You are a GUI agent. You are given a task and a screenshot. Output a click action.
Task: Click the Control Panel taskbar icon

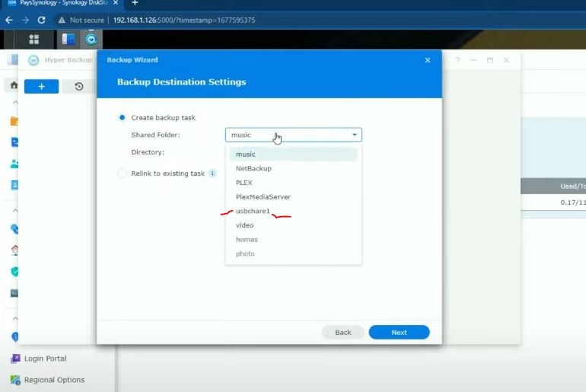[68, 40]
